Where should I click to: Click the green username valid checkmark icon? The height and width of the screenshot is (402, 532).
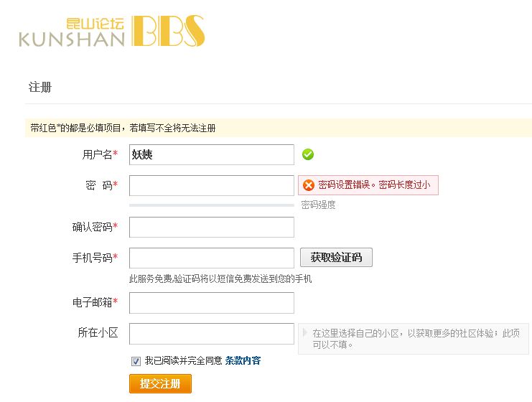point(308,154)
